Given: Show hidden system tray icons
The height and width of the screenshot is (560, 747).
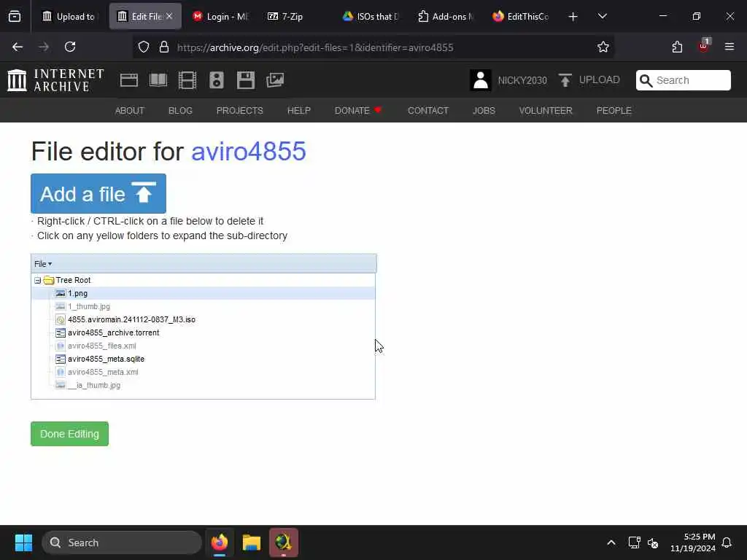Looking at the screenshot, I should tap(611, 542).
